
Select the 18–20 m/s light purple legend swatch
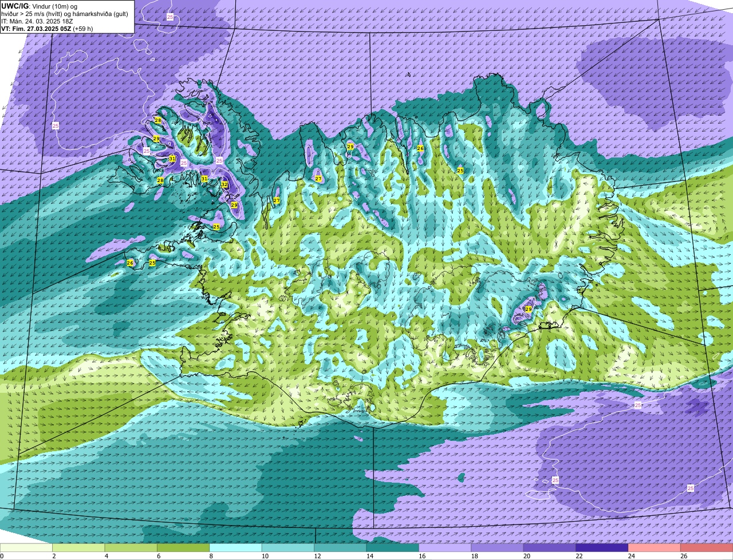pyautogui.click(x=498, y=547)
